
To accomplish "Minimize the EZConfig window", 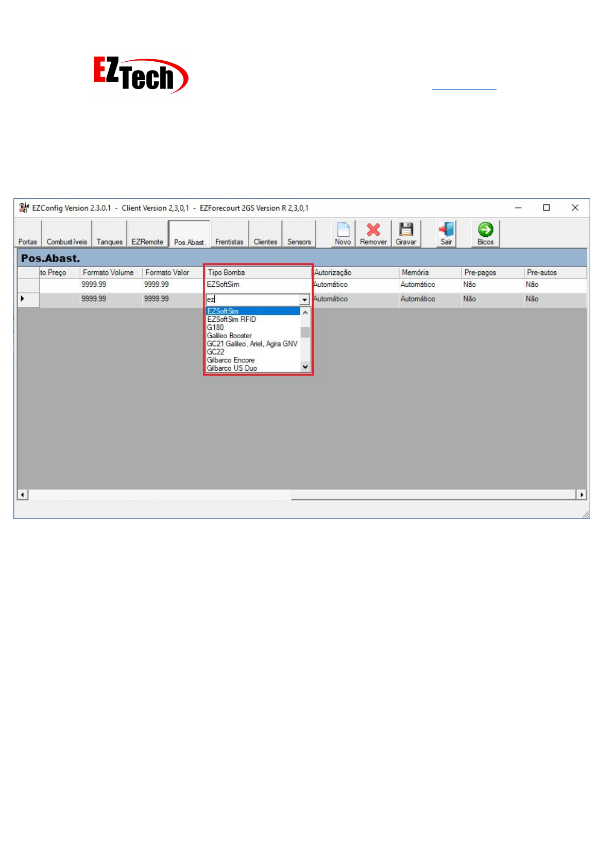I will pyautogui.click(x=518, y=207).
